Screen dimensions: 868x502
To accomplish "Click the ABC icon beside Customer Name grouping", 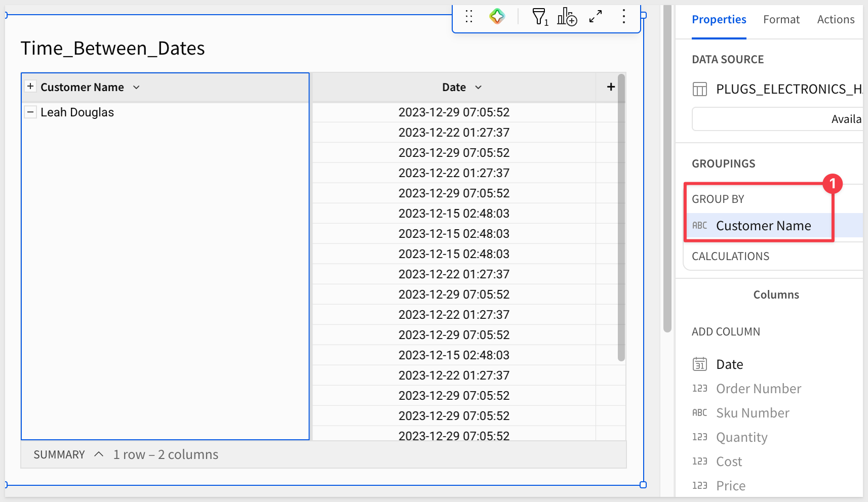I will pyautogui.click(x=700, y=226).
